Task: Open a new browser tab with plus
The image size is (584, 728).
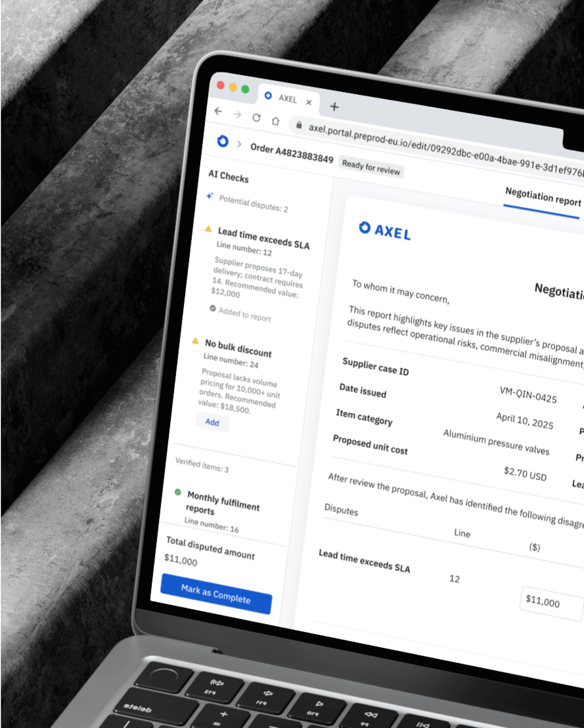Action: (334, 107)
